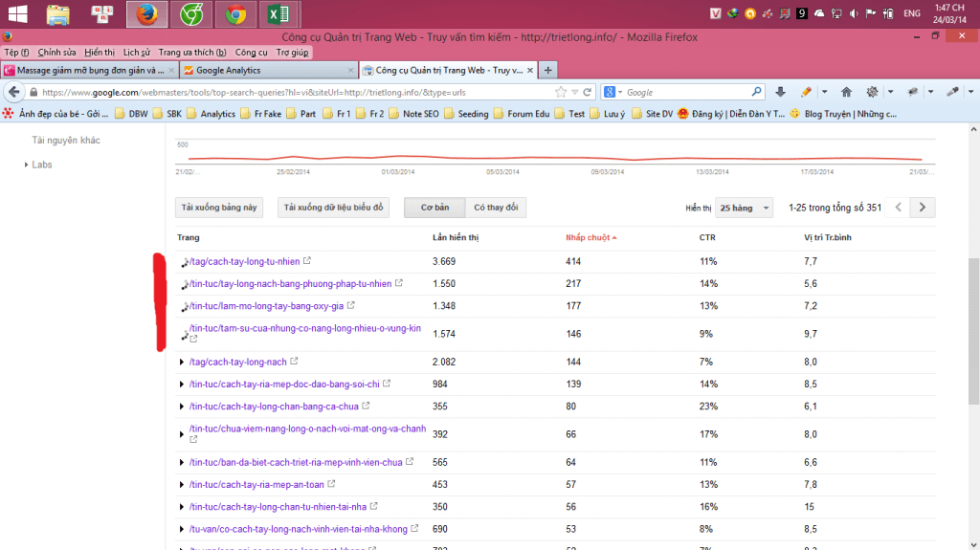Open Chrome from the taskbar
Image resolution: width=980 pixels, height=550 pixels.
(235, 13)
